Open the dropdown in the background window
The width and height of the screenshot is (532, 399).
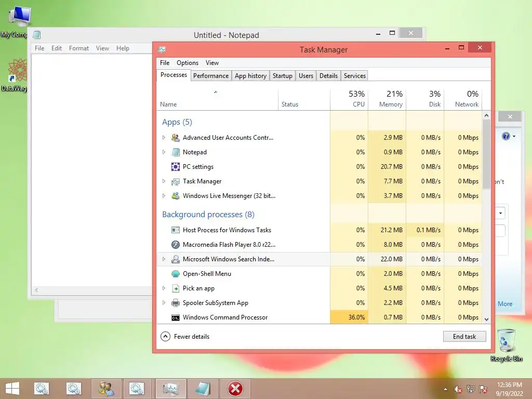point(500,214)
